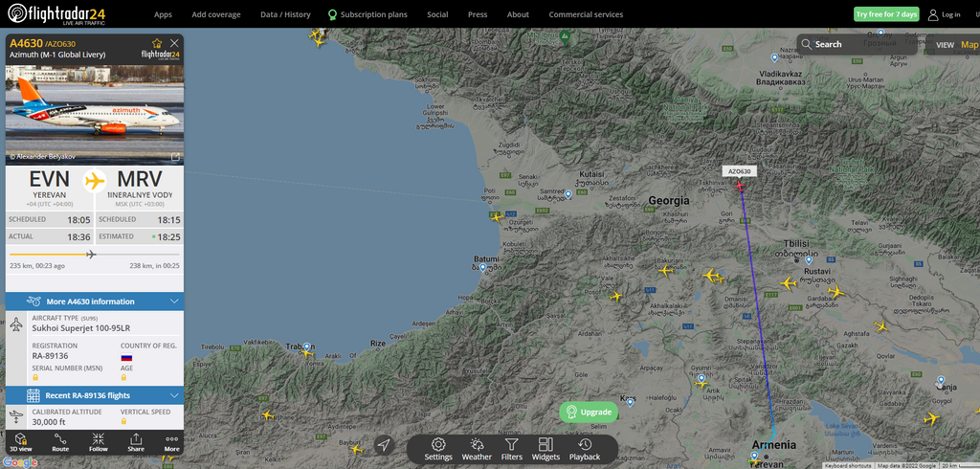980x469 pixels.
Task: Open Social menu
Action: click(437, 14)
